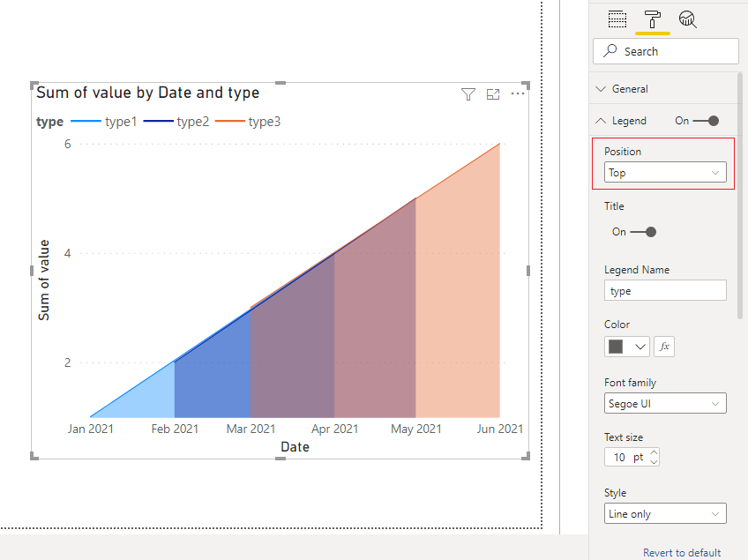Click Revert to default link
This screenshot has height=560, width=748.
click(x=681, y=552)
